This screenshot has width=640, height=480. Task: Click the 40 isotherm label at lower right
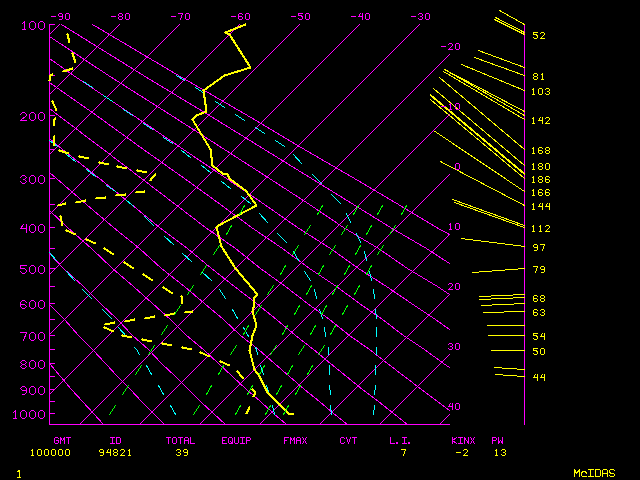tap(455, 407)
